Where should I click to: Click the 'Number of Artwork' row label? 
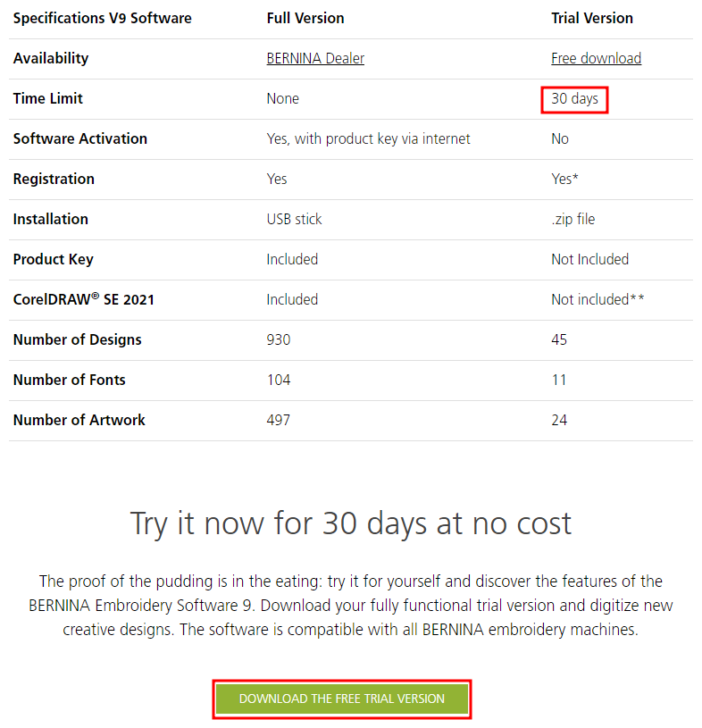[x=79, y=420]
